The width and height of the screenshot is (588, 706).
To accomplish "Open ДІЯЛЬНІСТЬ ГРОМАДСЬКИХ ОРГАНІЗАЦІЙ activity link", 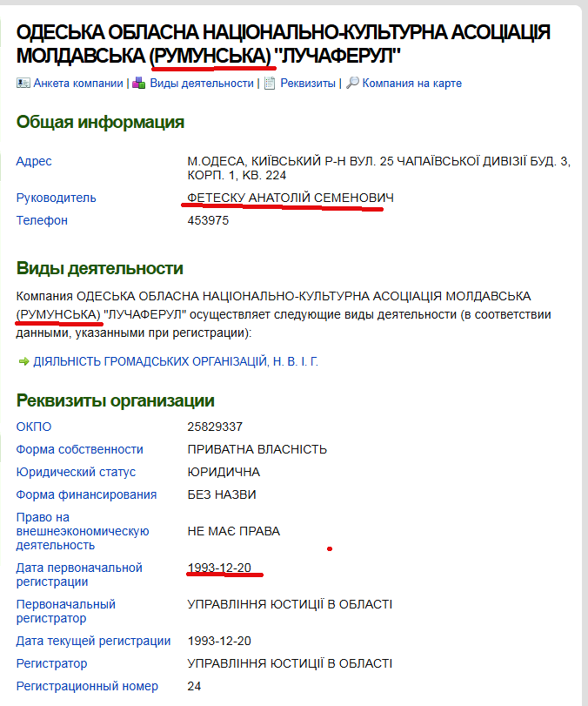I will coord(176,361).
